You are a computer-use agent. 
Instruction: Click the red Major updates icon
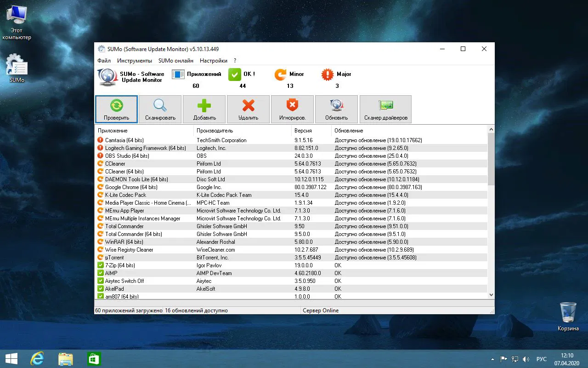(328, 74)
